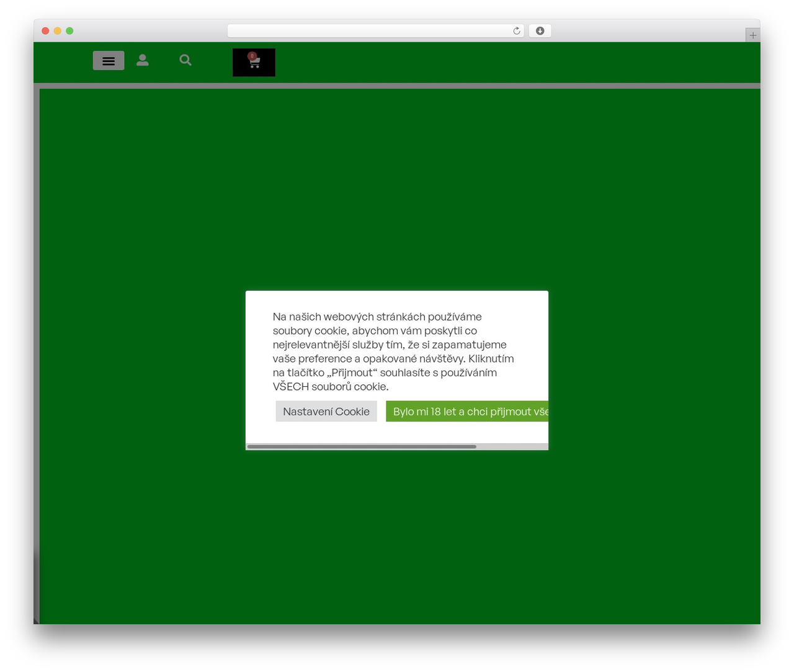The height and width of the screenshot is (672, 794).
Task: Click the browser address bar
Action: (x=376, y=31)
